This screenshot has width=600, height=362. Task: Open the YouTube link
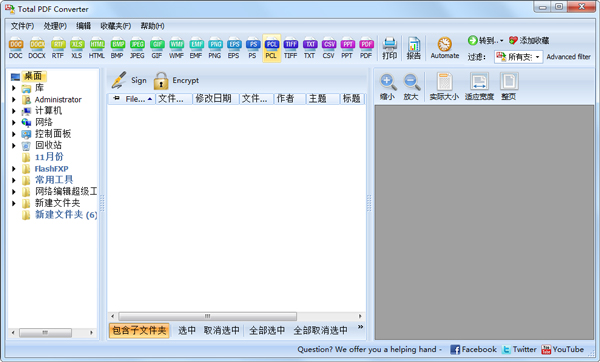click(562, 349)
